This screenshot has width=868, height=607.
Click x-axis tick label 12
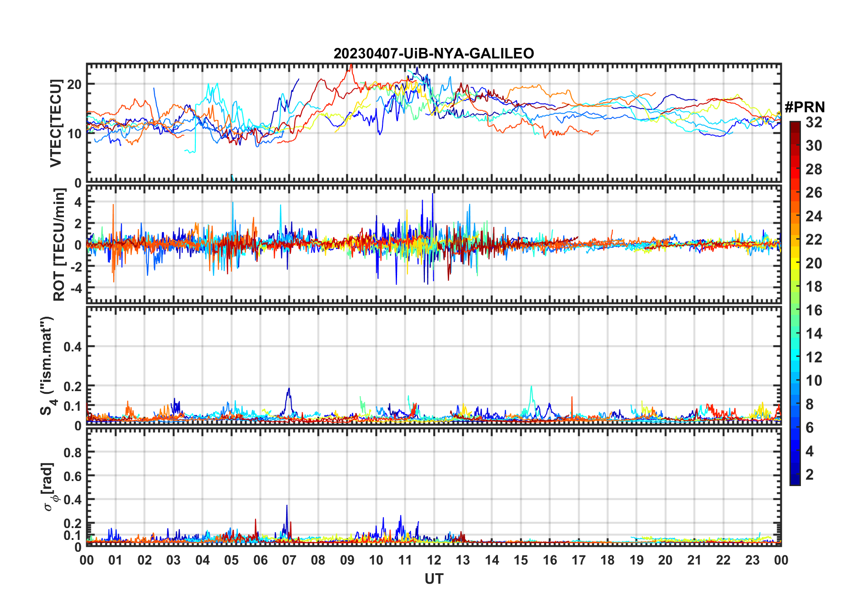pyautogui.click(x=434, y=560)
